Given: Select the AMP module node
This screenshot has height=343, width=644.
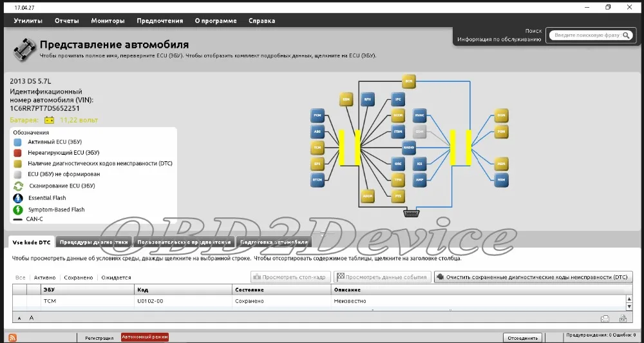Looking at the screenshot, I should pyautogui.click(x=419, y=180).
